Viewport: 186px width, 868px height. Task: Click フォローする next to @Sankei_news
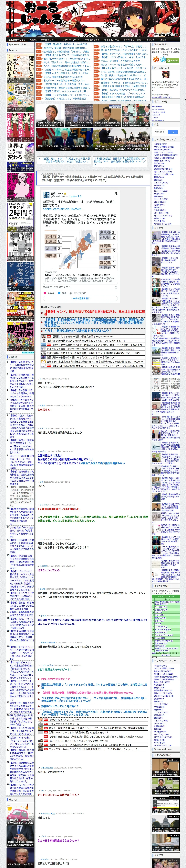(x=75, y=196)
